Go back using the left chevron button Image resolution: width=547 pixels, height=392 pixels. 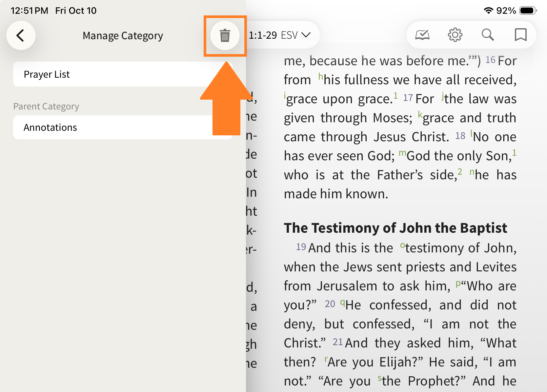click(21, 35)
